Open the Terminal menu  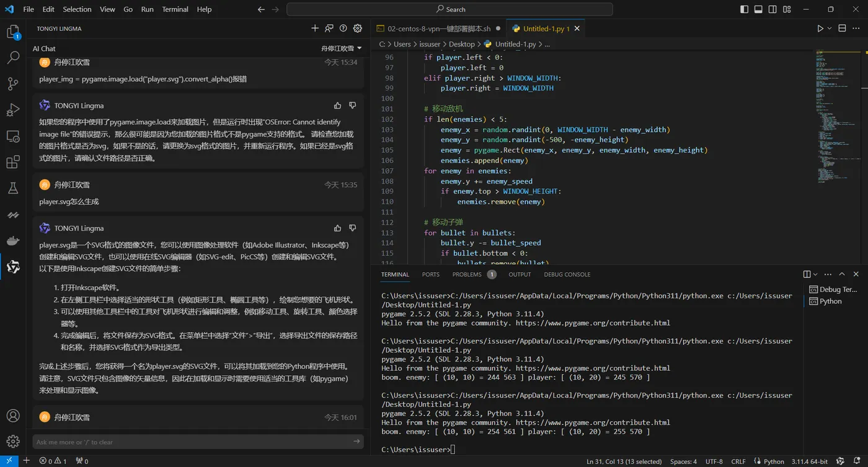(x=175, y=9)
